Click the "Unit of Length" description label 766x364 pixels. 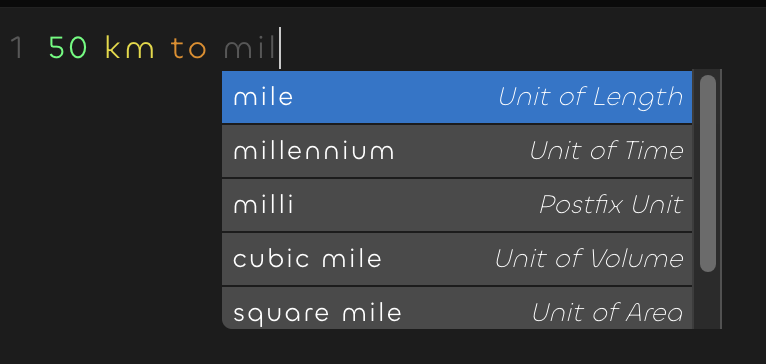click(x=590, y=97)
